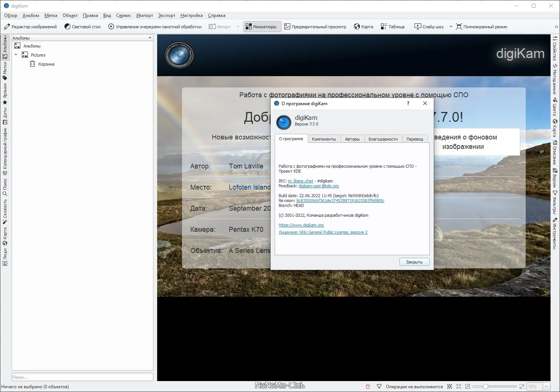
Task: Open the irc.libera.chat link
Action: [300, 181]
